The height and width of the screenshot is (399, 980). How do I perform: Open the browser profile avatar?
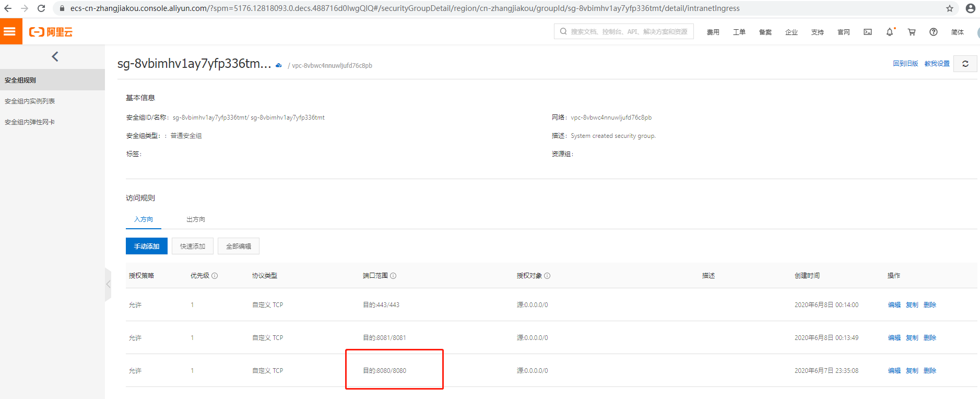click(971, 8)
